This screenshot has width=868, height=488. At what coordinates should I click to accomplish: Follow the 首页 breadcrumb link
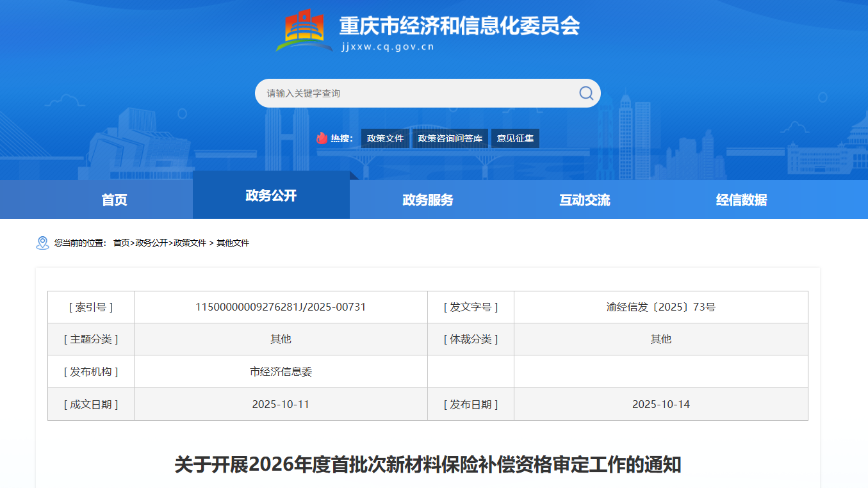point(121,243)
